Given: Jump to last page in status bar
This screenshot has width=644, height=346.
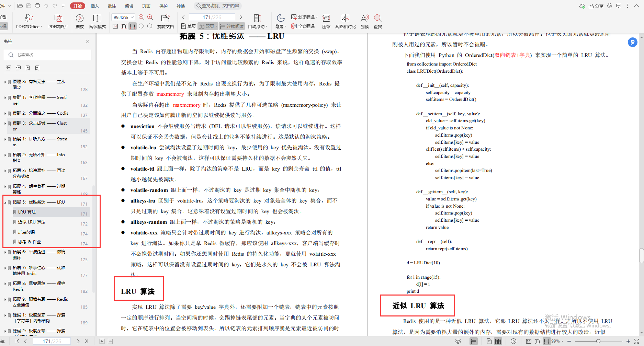Looking at the screenshot, I should [x=86, y=341].
